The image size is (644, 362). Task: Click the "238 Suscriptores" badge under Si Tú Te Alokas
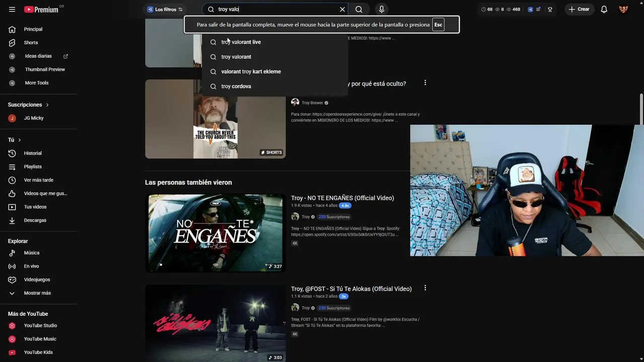334,308
